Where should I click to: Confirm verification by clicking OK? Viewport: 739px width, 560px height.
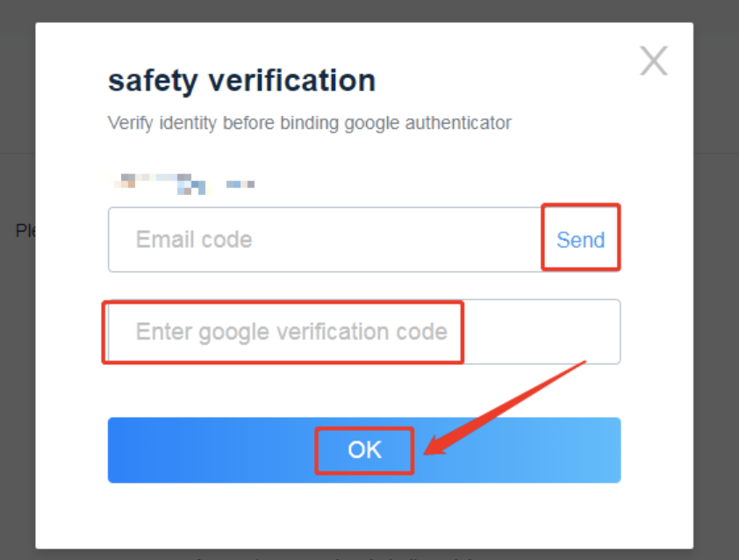(x=364, y=450)
